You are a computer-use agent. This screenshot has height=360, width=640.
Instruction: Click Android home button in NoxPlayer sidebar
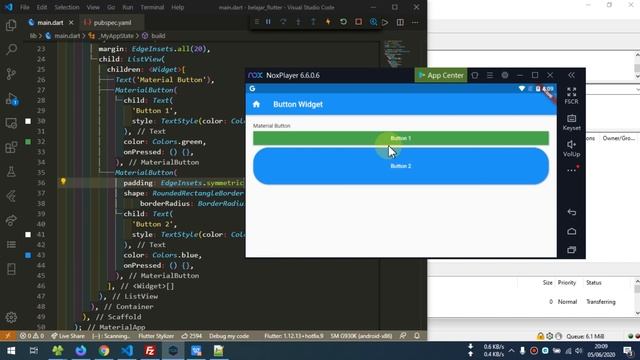pos(571,231)
